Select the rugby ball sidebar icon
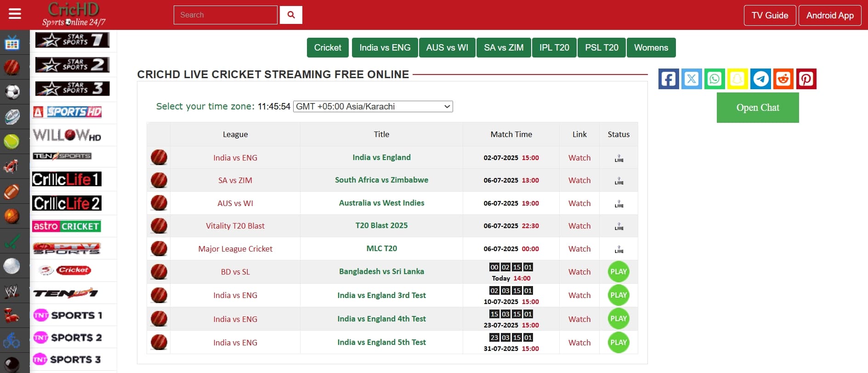This screenshot has width=868, height=373. tap(12, 117)
